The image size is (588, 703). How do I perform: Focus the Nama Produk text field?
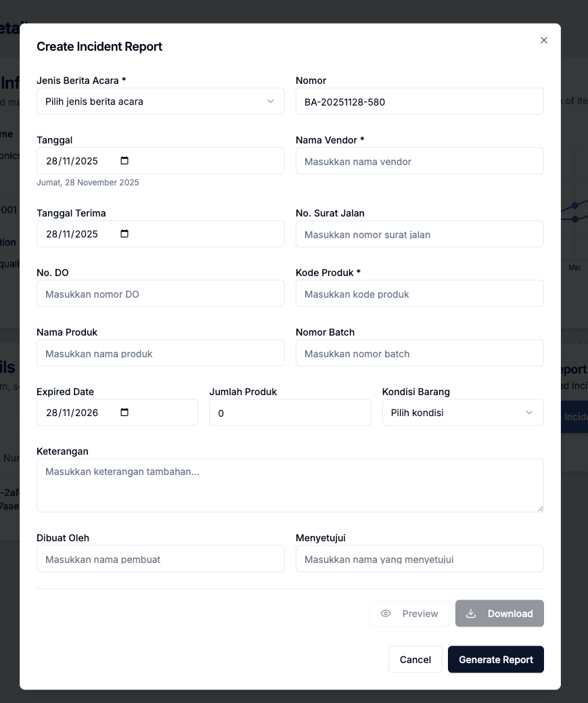tap(160, 354)
